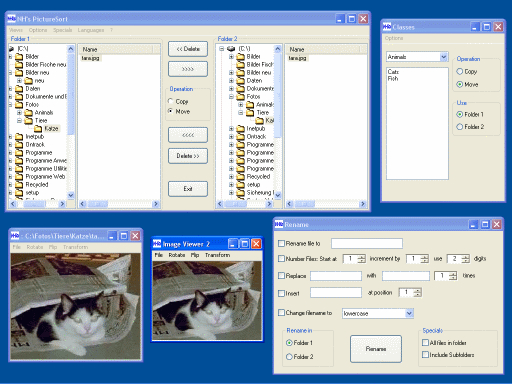Choose Move operation in Classes window

click(460, 84)
